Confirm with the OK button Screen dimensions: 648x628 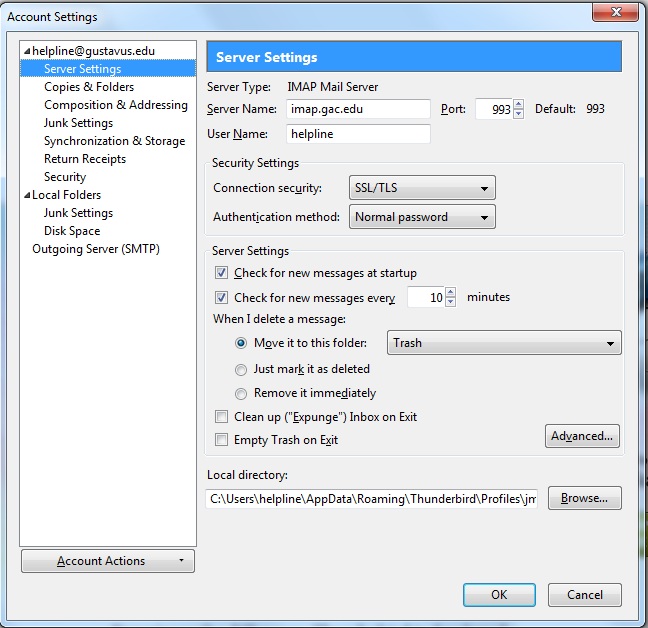click(x=499, y=595)
